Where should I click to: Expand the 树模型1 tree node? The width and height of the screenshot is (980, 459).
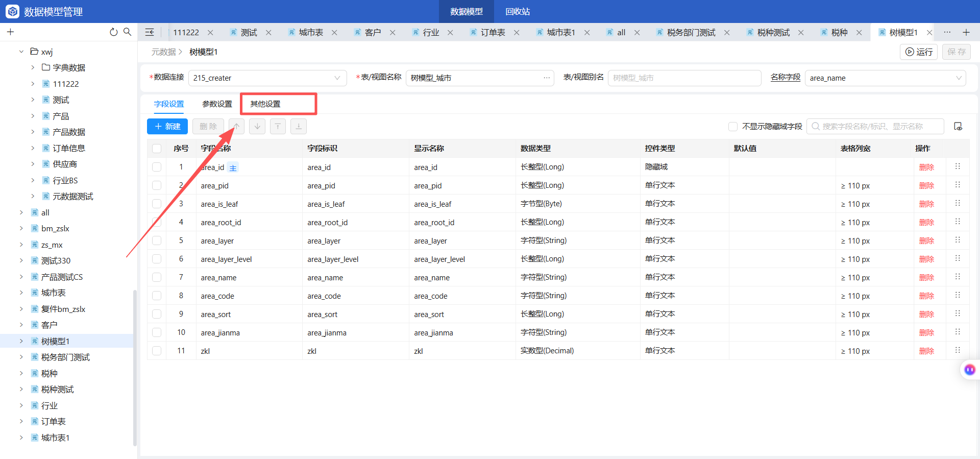21,341
